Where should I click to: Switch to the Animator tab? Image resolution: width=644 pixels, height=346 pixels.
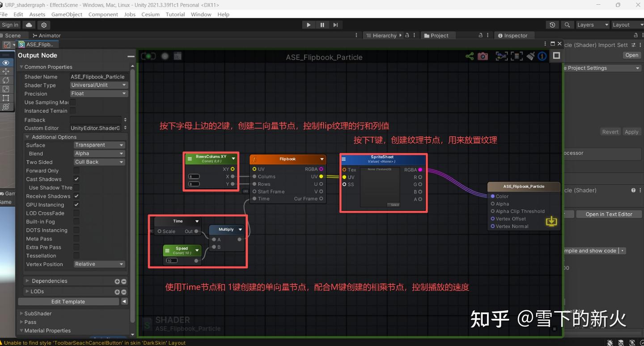point(47,35)
